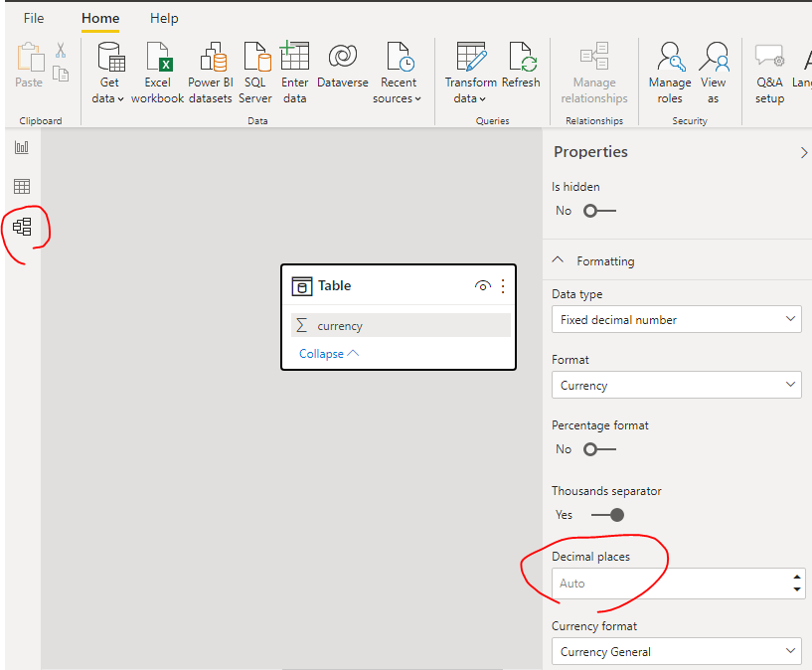Open Q&A setup

click(769, 73)
